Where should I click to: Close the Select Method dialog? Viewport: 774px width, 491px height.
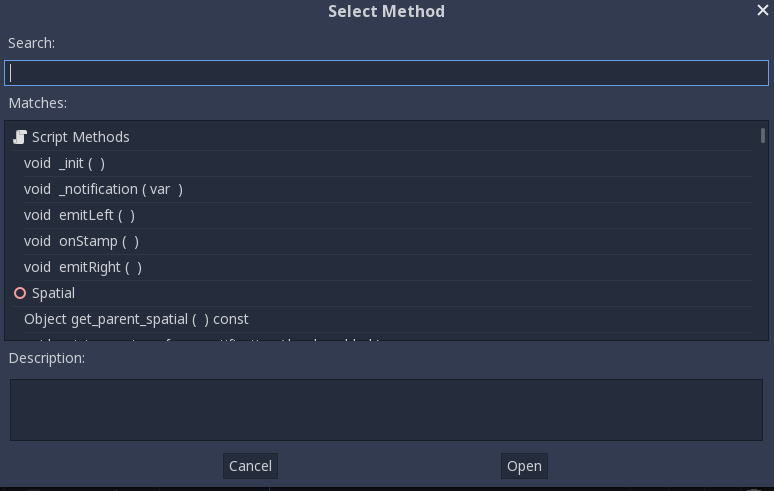tap(763, 10)
